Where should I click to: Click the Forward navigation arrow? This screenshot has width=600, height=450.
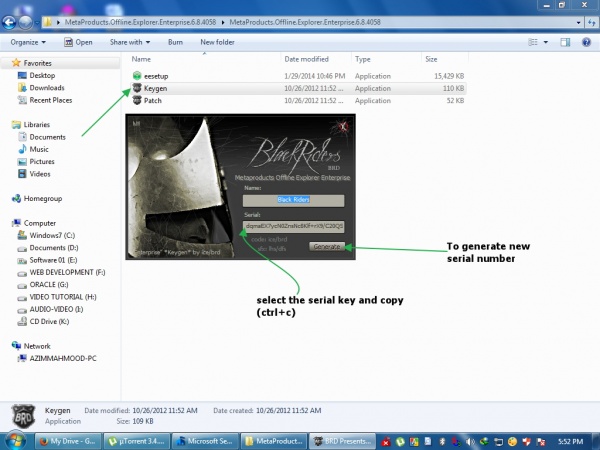pos(25,23)
